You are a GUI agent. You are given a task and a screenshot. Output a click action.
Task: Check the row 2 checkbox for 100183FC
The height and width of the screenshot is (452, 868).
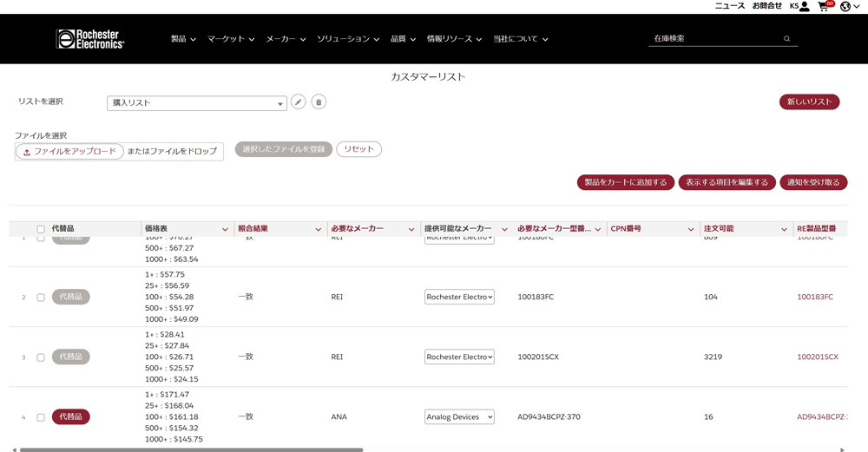(41, 297)
